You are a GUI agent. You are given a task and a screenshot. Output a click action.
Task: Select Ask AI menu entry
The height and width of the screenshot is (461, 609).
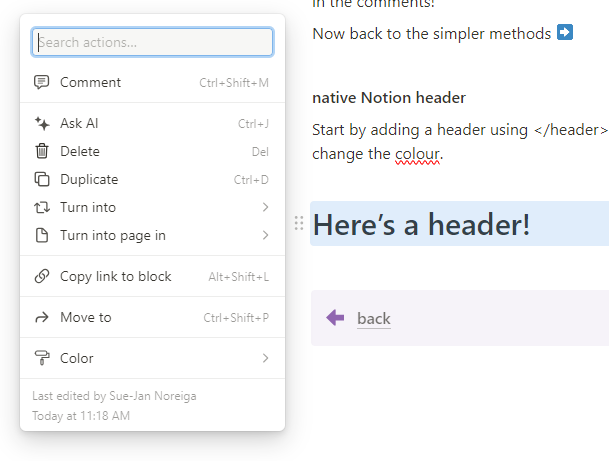tap(152, 124)
